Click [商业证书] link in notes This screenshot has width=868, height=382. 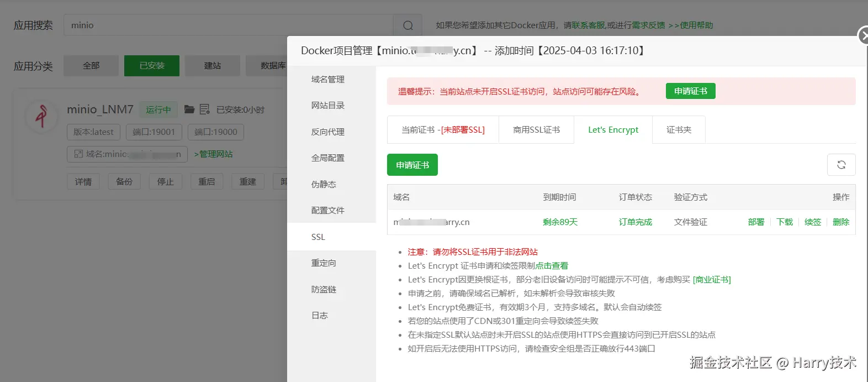[x=712, y=280]
